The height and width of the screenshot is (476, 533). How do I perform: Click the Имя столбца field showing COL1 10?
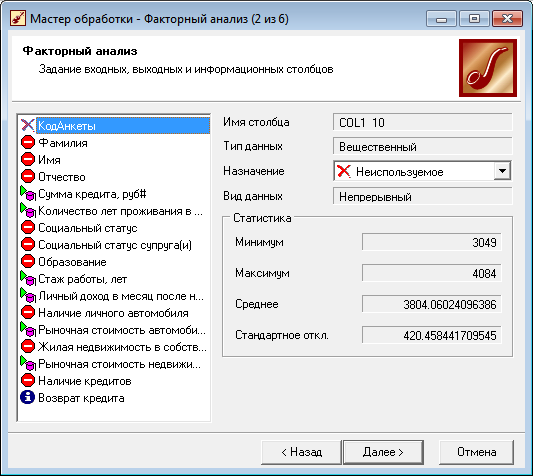click(x=423, y=122)
